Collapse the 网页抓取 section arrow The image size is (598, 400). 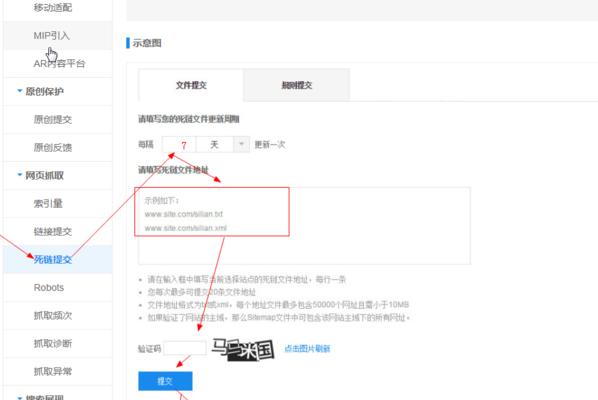pos(19,175)
